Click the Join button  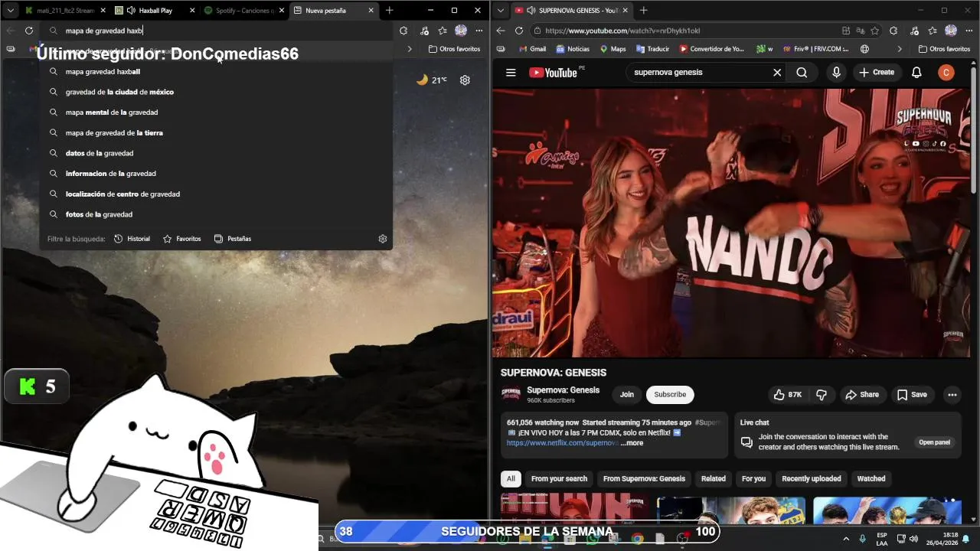627,395
